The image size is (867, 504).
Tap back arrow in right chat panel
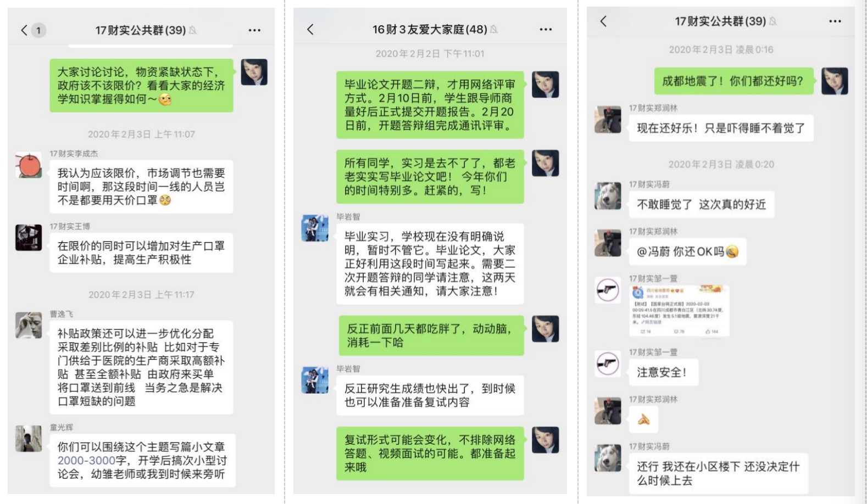pyautogui.click(x=603, y=21)
